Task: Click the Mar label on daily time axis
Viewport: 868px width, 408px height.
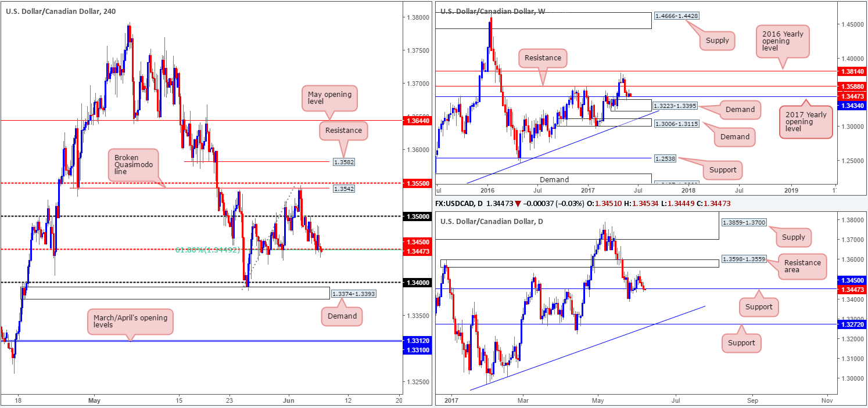Action: (523, 400)
